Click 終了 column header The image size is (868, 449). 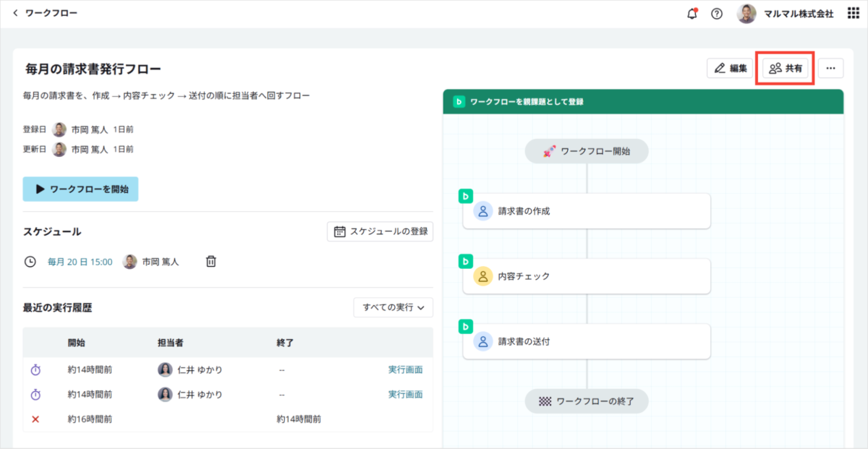285,343
